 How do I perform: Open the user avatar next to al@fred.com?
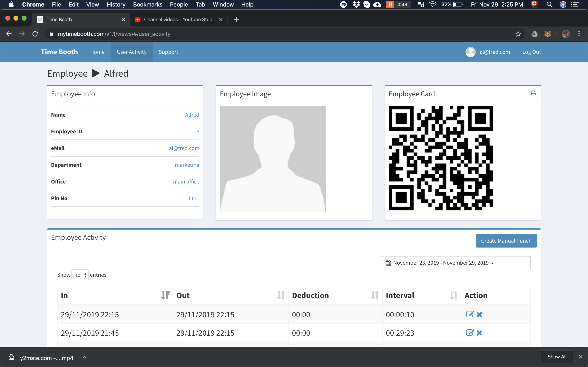[x=470, y=52]
